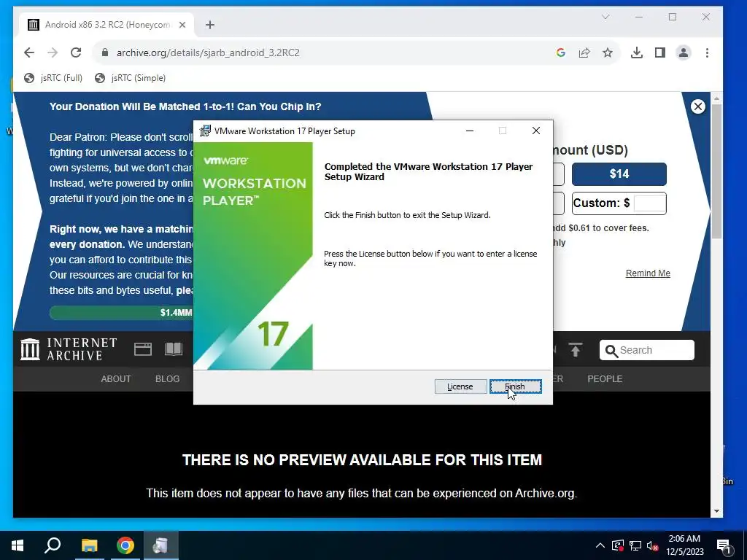Bookmark this page with the star icon
The height and width of the screenshot is (560, 747).
point(608,52)
